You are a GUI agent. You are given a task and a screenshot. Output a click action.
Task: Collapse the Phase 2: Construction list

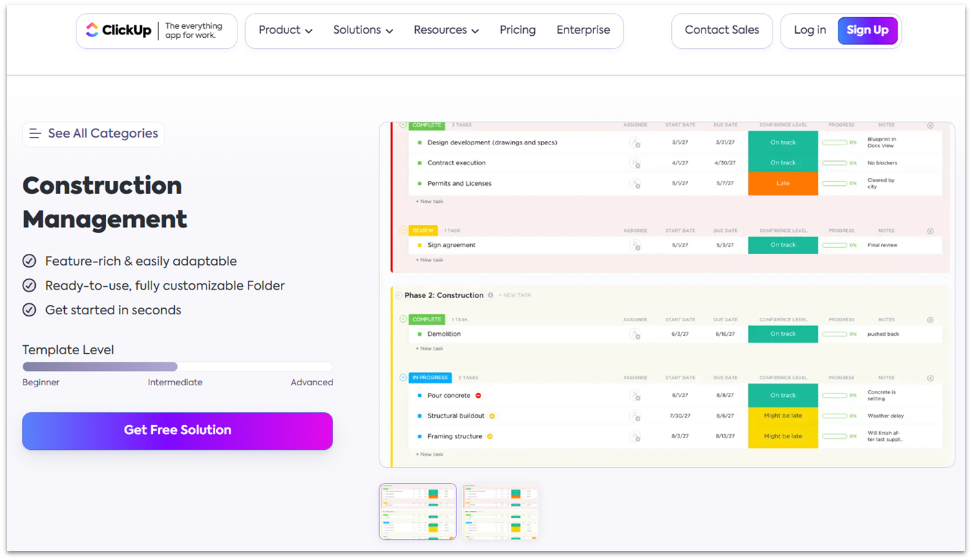click(399, 295)
